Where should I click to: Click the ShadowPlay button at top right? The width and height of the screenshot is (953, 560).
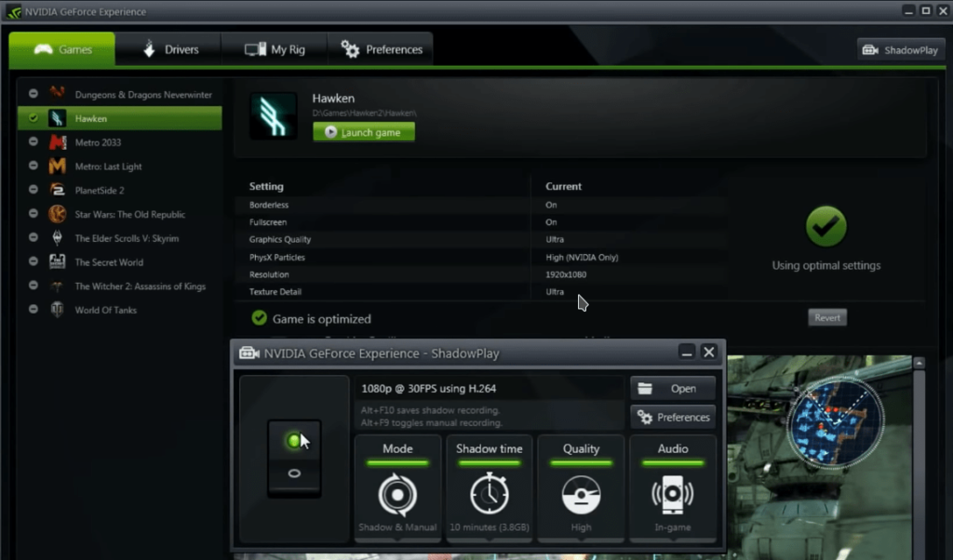[x=901, y=50]
